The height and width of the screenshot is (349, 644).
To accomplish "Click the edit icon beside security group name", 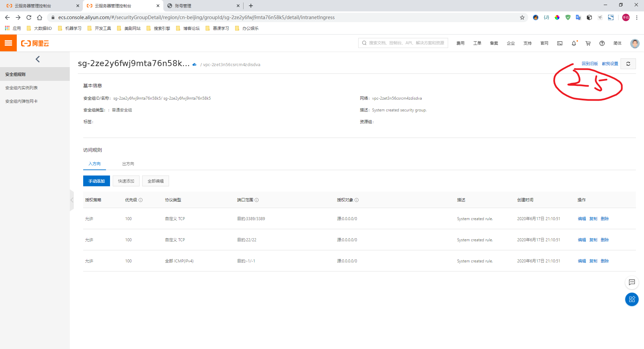I will tap(194, 64).
